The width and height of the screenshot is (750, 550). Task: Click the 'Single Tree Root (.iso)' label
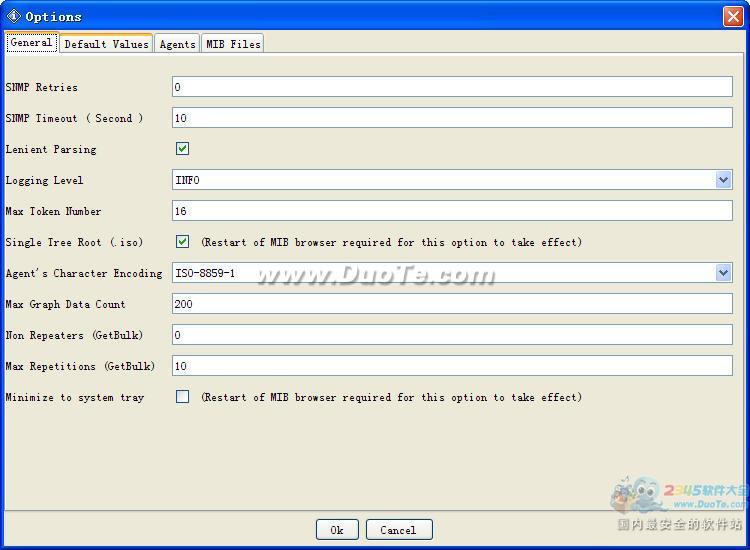[x=74, y=242]
